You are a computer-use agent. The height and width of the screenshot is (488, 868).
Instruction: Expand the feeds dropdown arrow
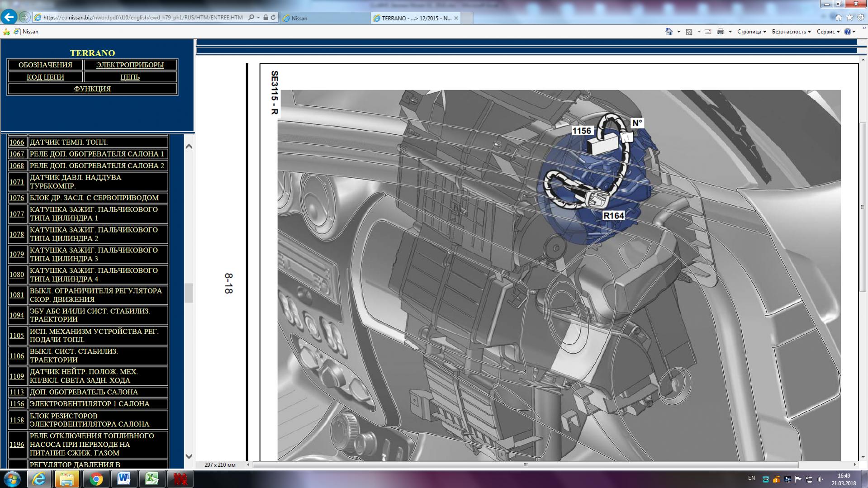[x=699, y=32]
